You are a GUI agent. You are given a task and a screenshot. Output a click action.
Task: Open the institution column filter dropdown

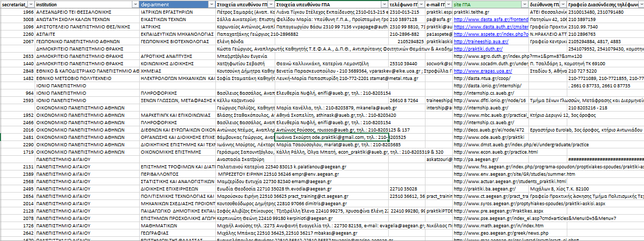click(136, 4)
